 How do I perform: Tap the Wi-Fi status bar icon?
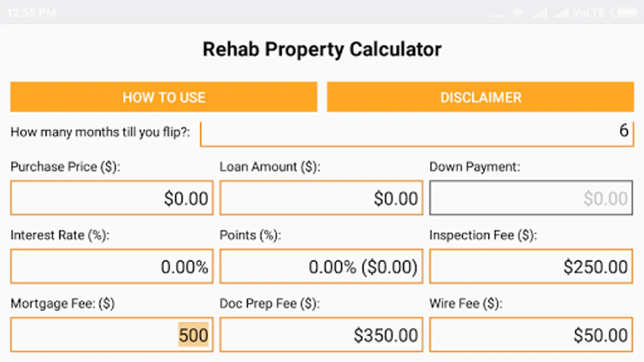pyautogui.click(x=517, y=13)
